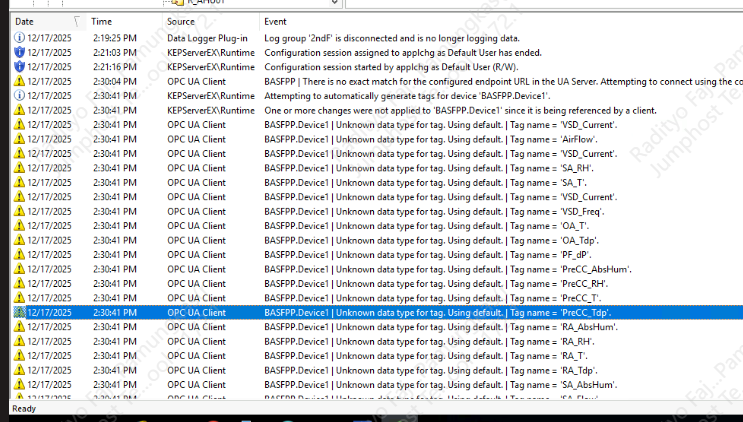Image resolution: width=743 pixels, height=422 pixels.
Task: Select the event text with tag name 'SA_AbsHum'
Action: 441,385
